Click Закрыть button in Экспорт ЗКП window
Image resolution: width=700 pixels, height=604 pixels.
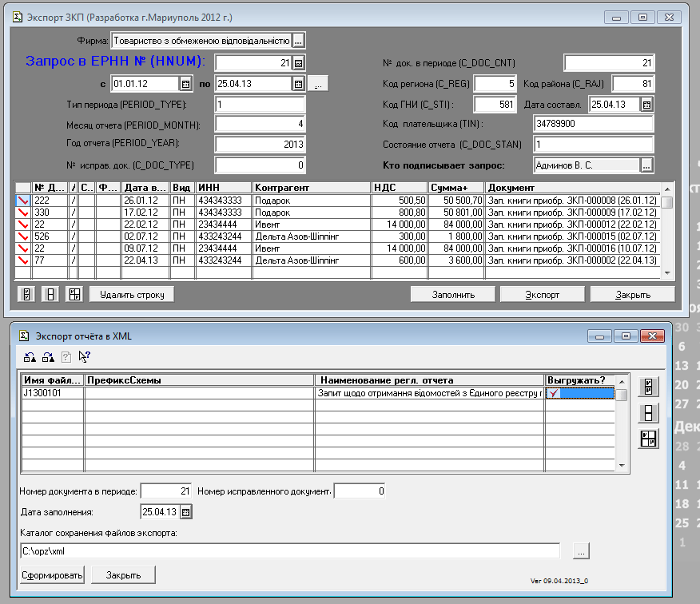[x=633, y=295]
